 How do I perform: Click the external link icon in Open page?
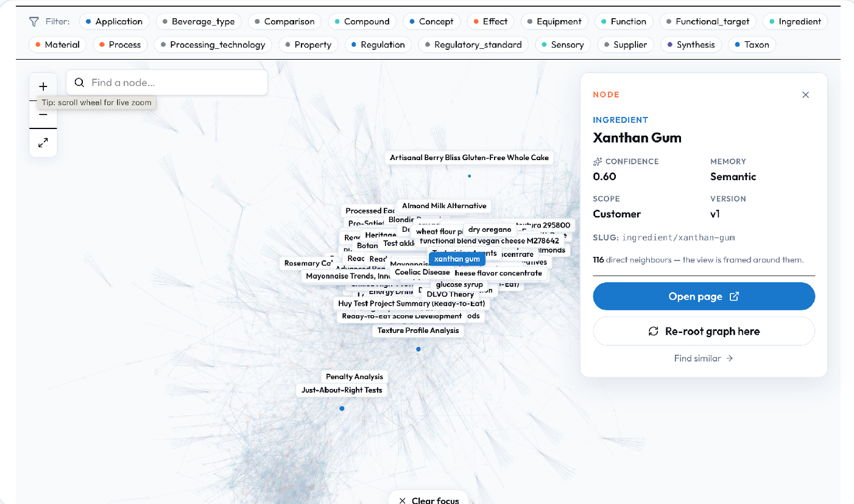coord(735,296)
